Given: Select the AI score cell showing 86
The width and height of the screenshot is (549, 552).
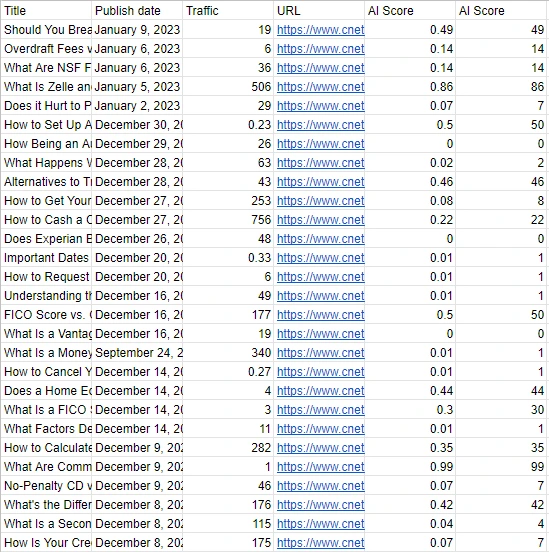Looking at the screenshot, I should click(x=500, y=87).
